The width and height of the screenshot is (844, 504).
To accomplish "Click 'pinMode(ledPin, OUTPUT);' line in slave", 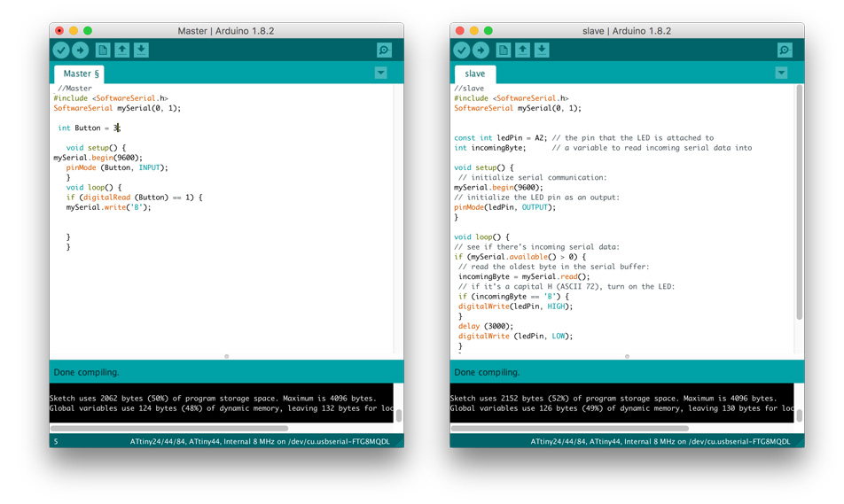I will click(x=504, y=207).
